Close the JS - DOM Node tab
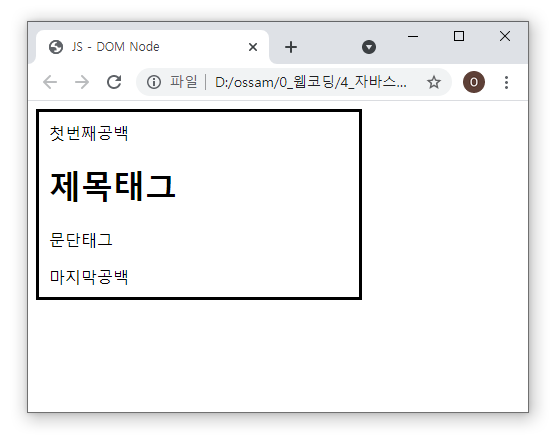Screen dimensions: 558x441 coord(253,47)
